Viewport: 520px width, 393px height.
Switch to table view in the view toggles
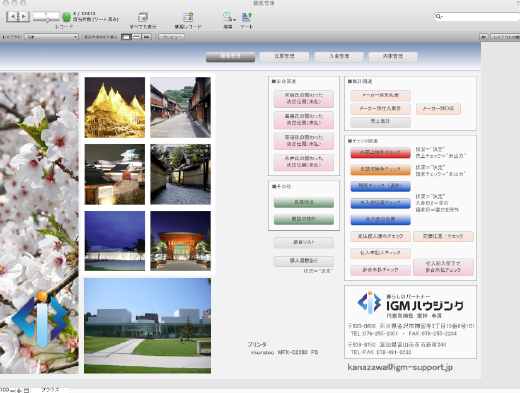[146, 37]
